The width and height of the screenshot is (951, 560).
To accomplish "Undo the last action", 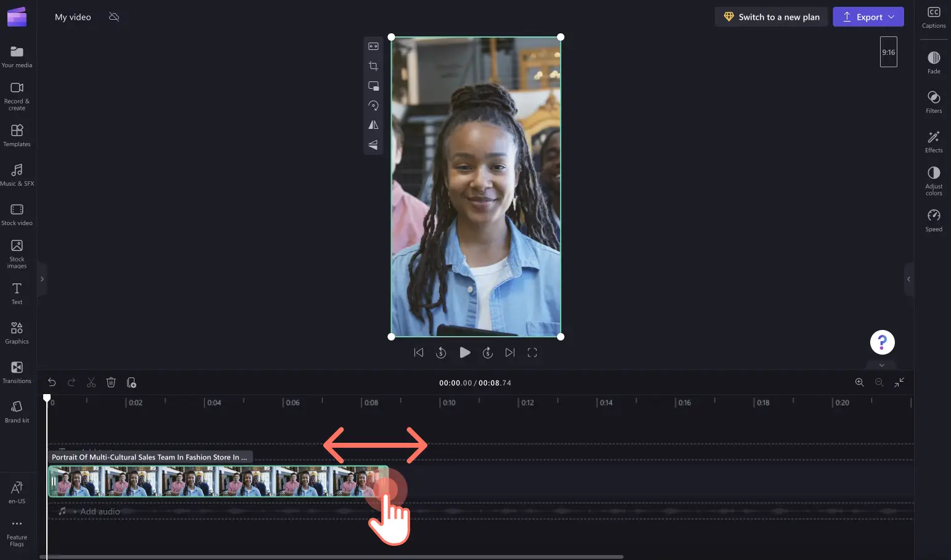I will [x=52, y=382].
